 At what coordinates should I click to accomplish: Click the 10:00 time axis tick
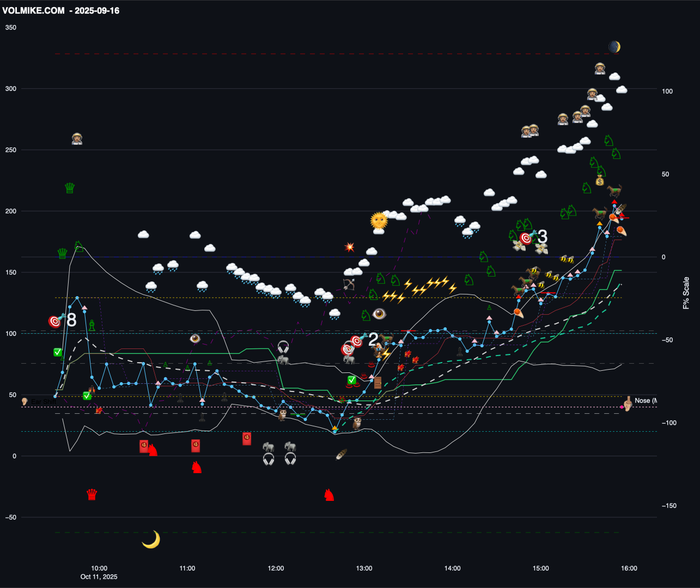click(99, 568)
